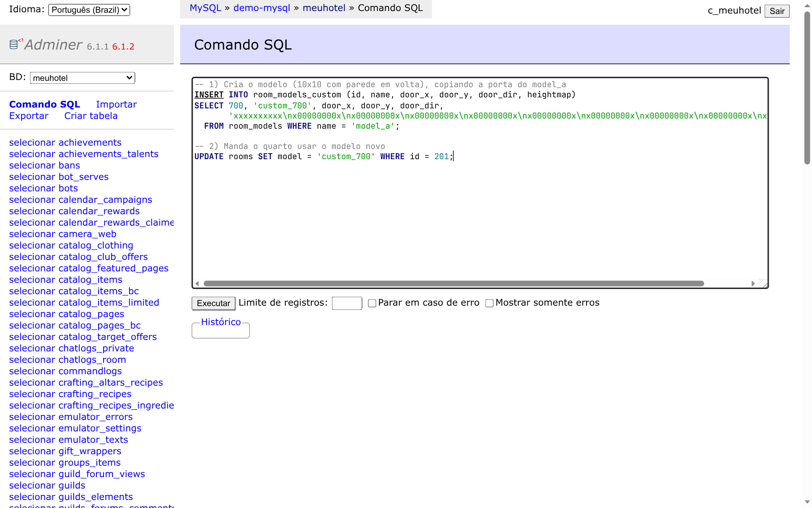Open selecionar crafting_recipes table

click(x=70, y=394)
